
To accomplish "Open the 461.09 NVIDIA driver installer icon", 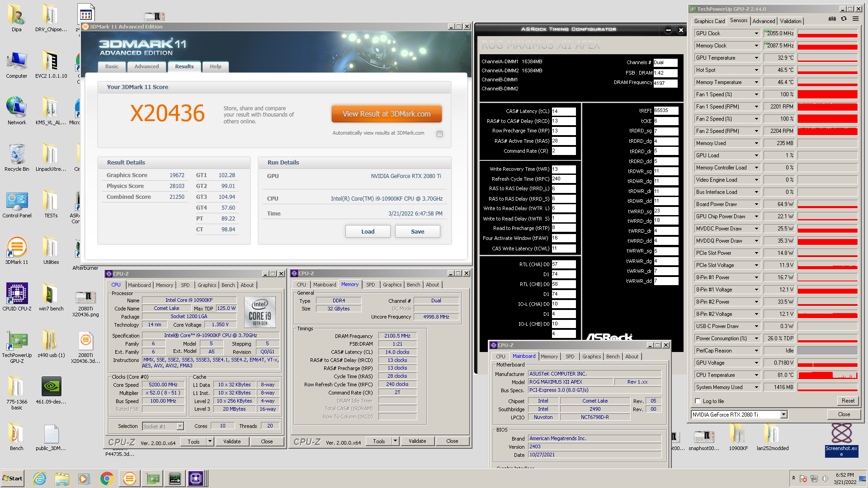I will [x=51, y=390].
